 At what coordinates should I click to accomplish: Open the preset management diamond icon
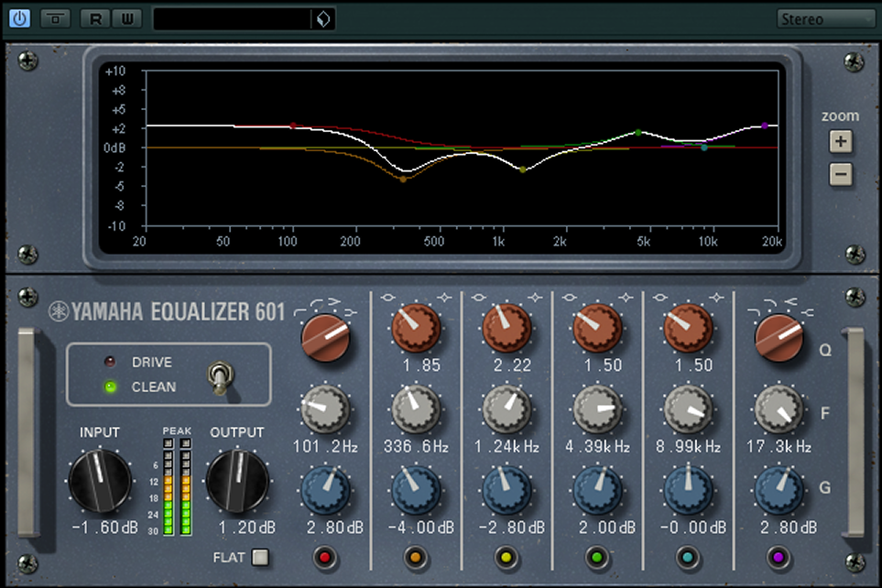pyautogui.click(x=323, y=19)
